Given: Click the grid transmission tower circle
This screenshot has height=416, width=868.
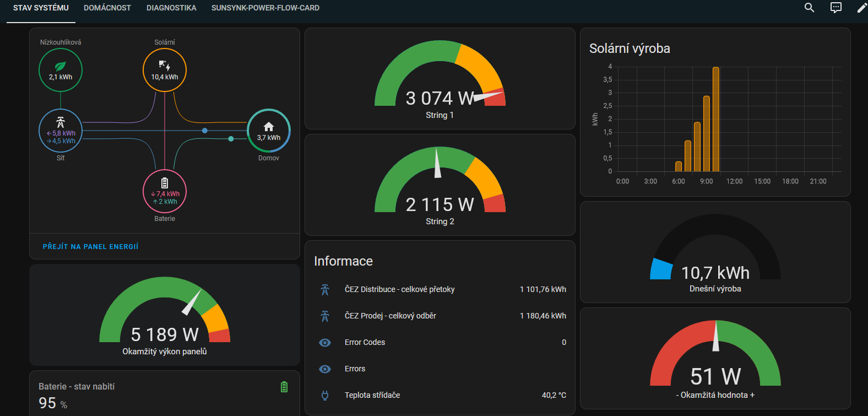Looking at the screenshot, I should 61,131.
